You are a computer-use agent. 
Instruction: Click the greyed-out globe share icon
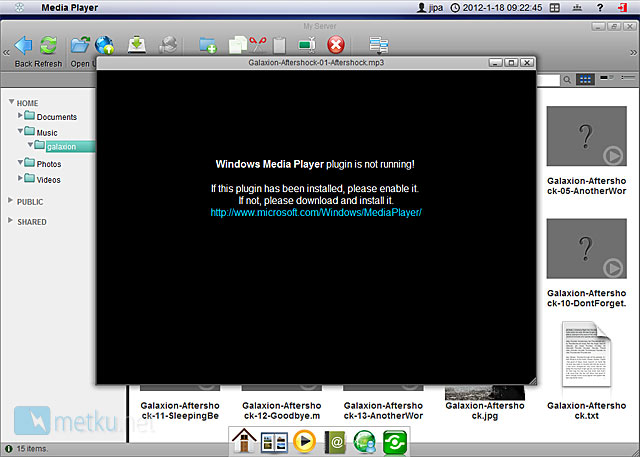pyautogui.click(x=168, y=45)
